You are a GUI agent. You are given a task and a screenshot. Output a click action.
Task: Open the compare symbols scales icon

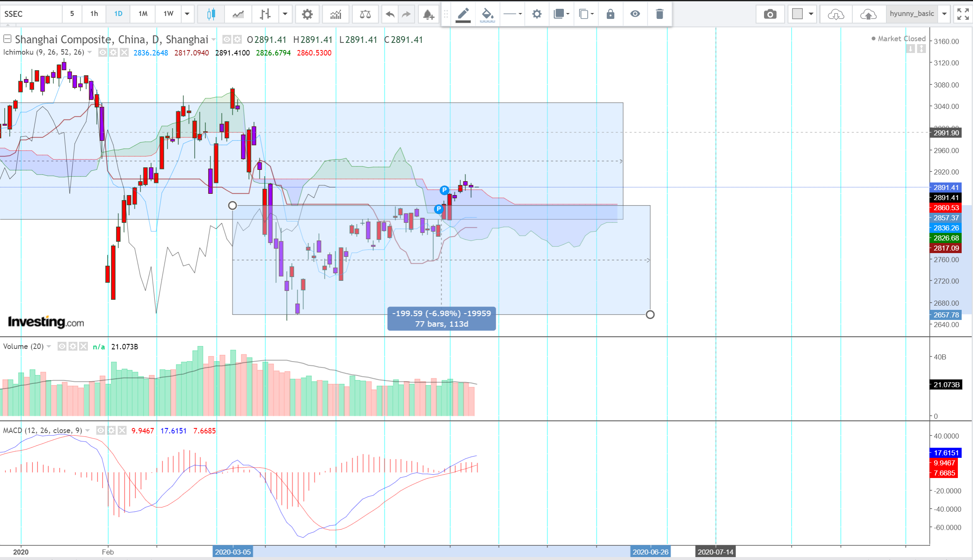point(365,14)
